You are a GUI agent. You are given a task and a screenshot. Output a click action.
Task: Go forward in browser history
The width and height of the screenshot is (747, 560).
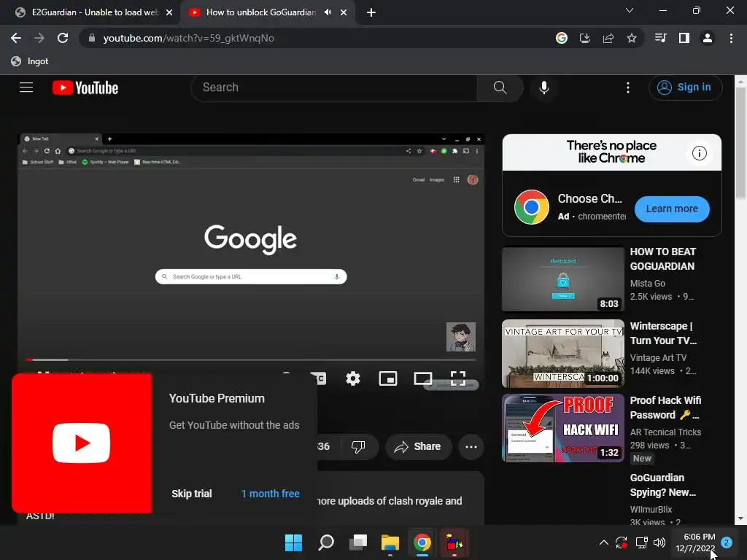(39, 38)
